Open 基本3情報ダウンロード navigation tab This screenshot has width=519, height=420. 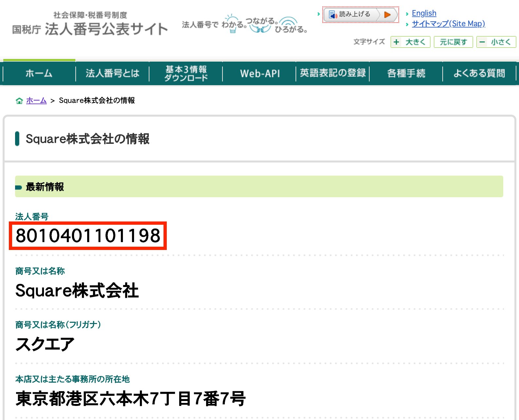(x=186, y=73)
